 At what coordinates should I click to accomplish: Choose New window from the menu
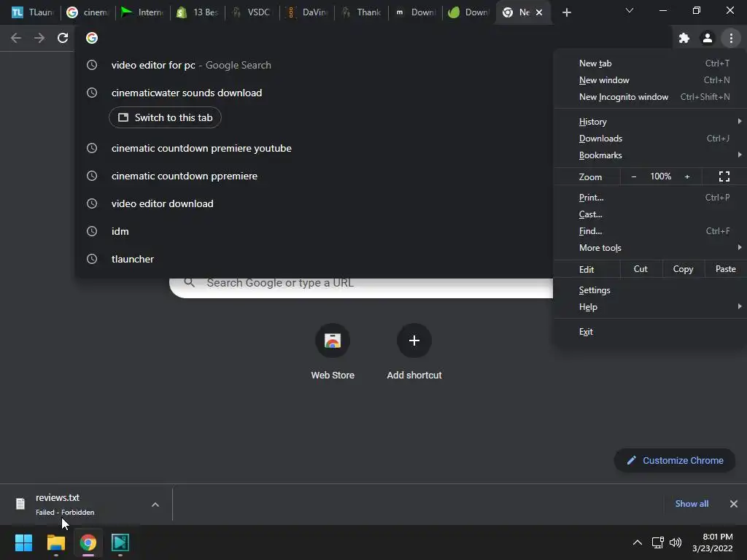click(x=650, y=80)
